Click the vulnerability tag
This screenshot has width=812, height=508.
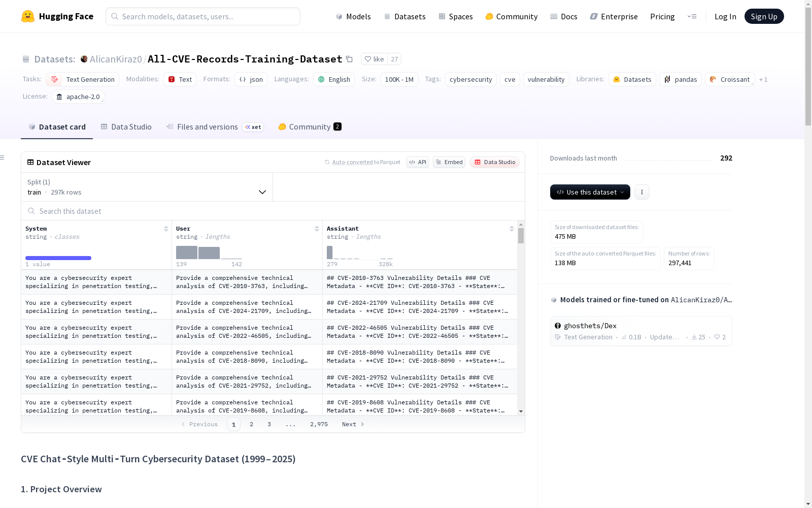pos(546,79)
